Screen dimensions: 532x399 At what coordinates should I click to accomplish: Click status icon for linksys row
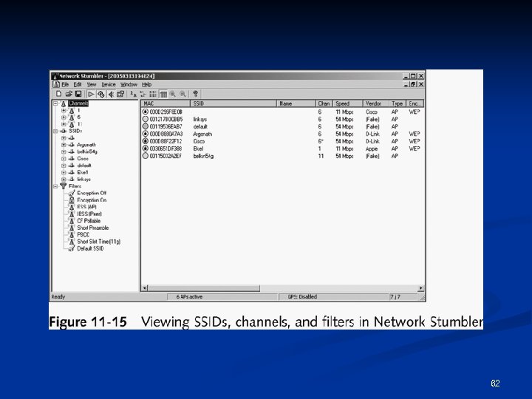[x=146, y=119]
